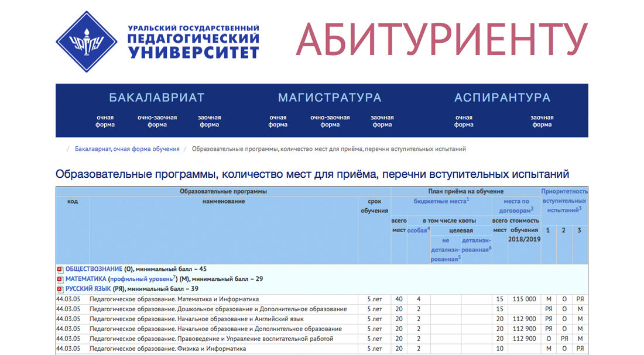Open PDF icon next to ОБЩЕСТВОЗНАНИЕ
644x355 pixels.
(x=59, y=268)
